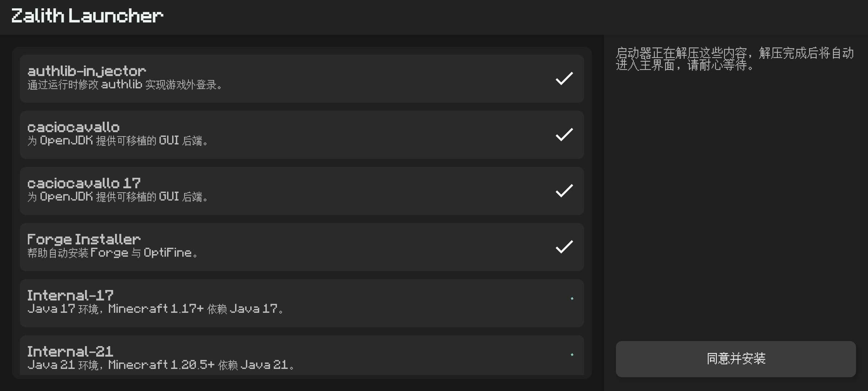Screen dimensions: 868x391
Task: Click the 帮助自动安装 Forge 与 OptiFine description
Action: (x=113, y=253)
